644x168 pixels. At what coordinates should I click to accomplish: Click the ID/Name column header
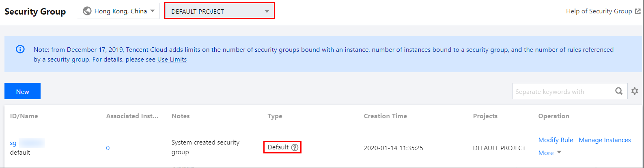pos(24,116)
